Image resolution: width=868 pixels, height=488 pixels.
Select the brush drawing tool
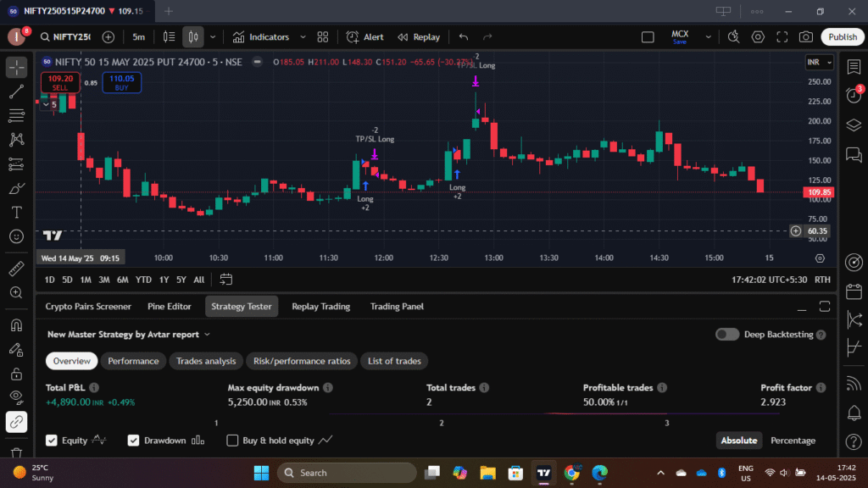click(x=17, y=189)
